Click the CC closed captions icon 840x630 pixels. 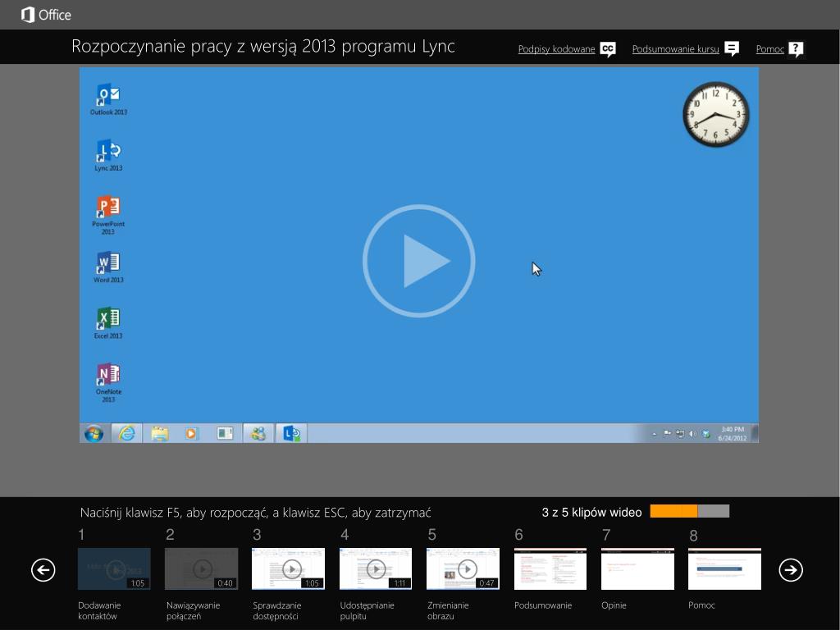coord(608,49)
